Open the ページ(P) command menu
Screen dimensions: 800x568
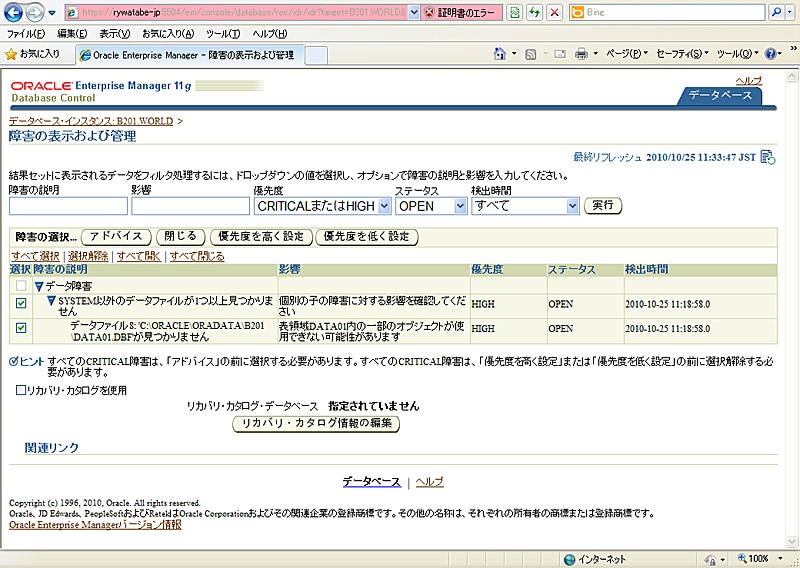[627, 54]
